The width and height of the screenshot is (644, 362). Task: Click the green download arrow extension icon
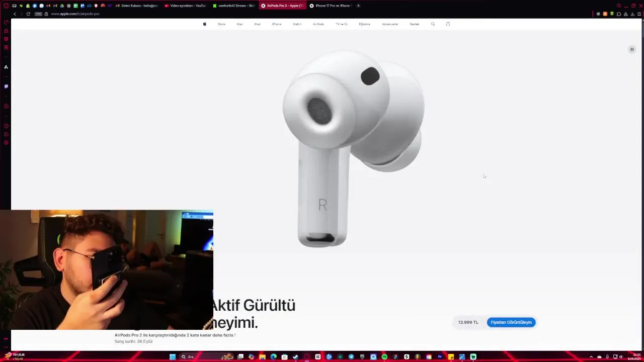[612, 14]
